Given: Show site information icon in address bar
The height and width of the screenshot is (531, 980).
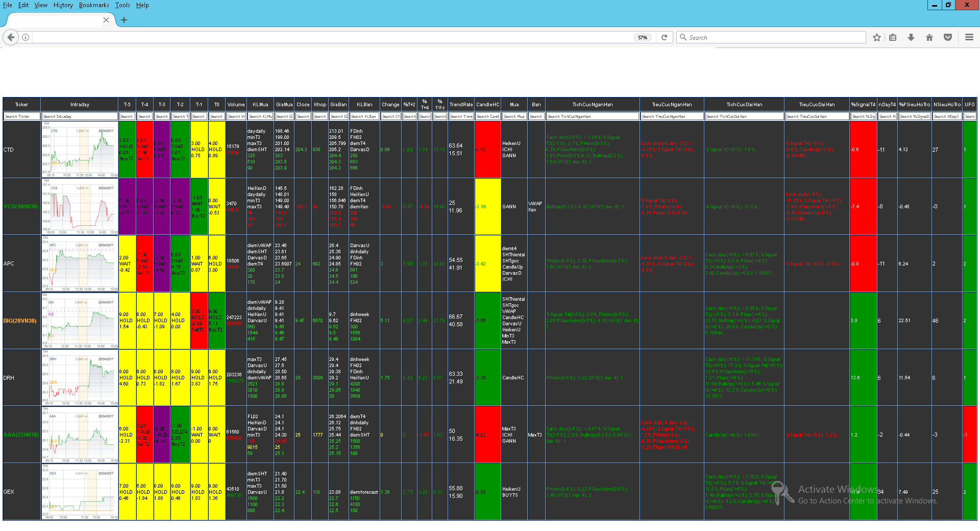Looking at the screenshot, I should (x=26, y=37).
